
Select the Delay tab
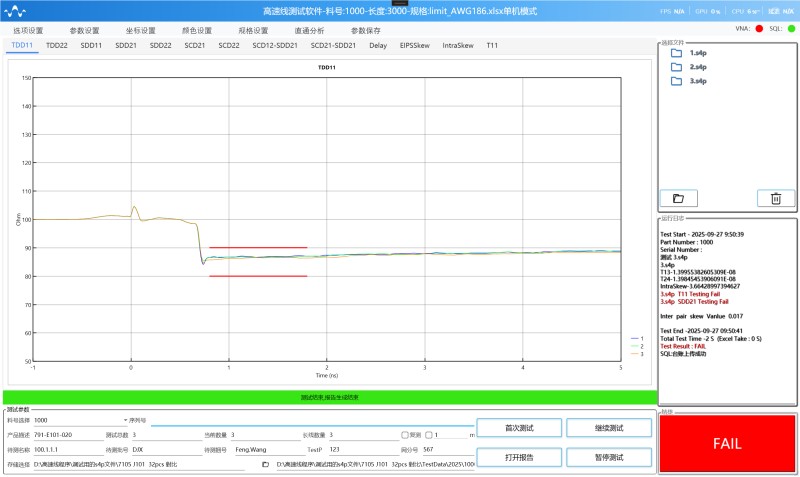click(x=378, y=45)
